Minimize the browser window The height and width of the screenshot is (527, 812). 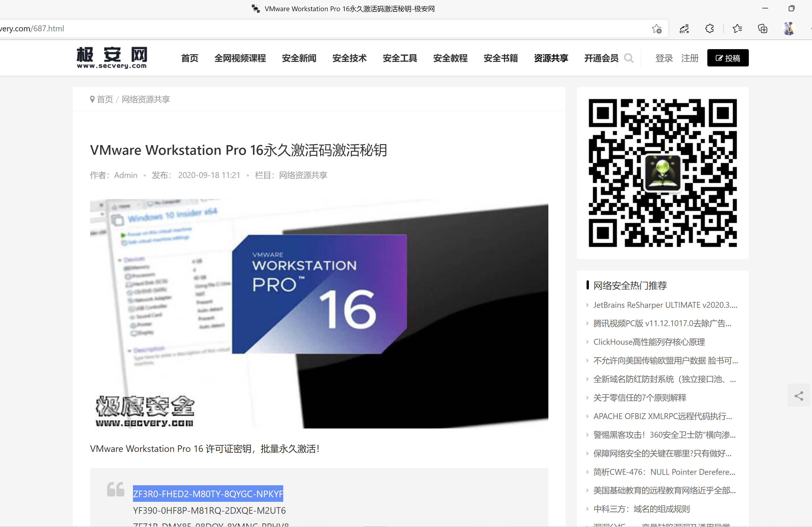click(765, 8)
